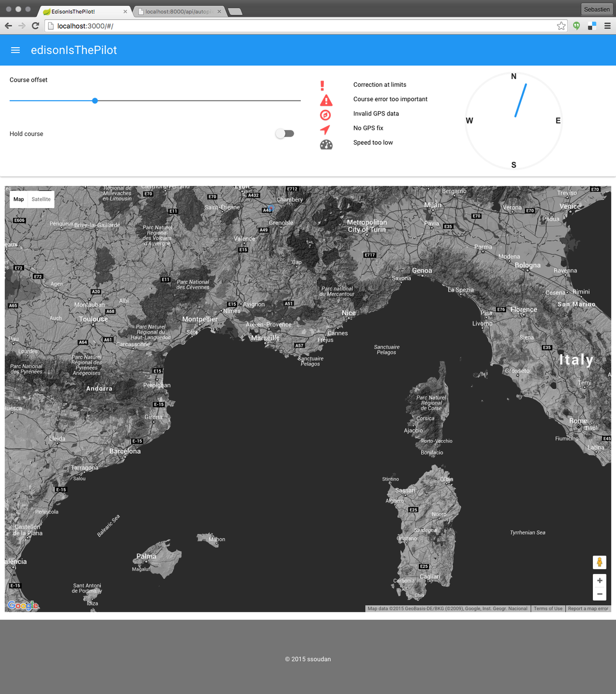Toggle the Hold course switch

pos(284,134)
